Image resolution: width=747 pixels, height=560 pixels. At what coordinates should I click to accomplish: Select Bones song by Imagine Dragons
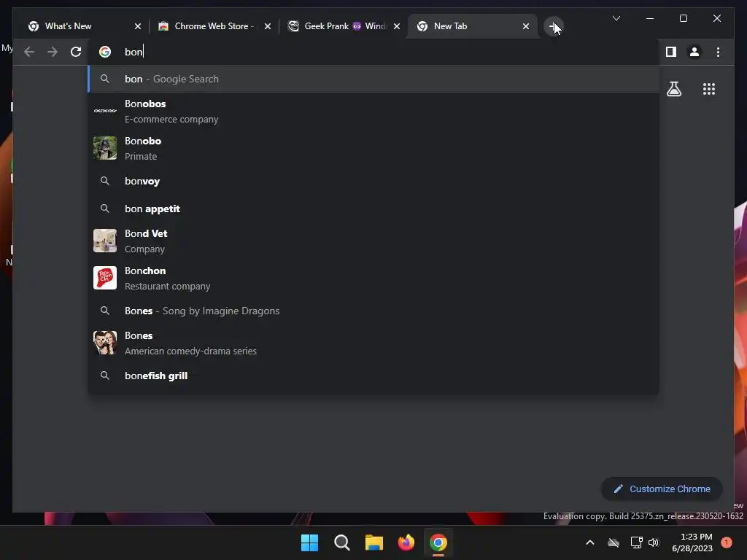tap(373, 311)
